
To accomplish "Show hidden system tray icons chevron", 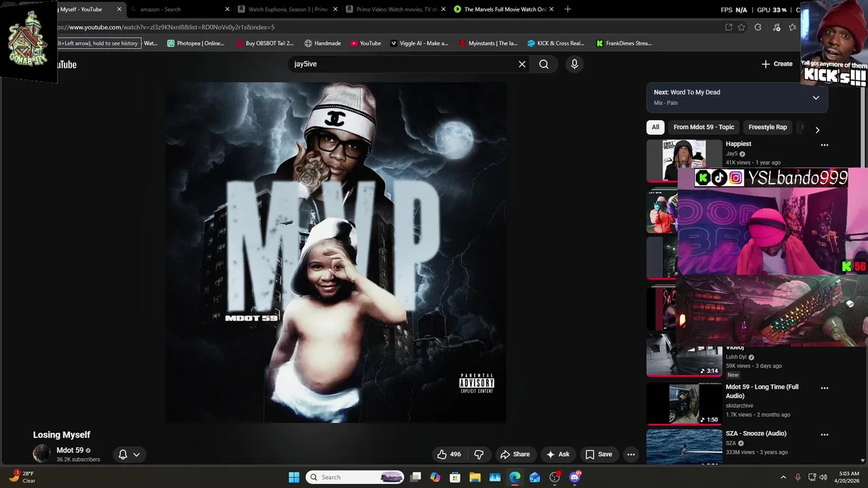I will coord(783,477).
